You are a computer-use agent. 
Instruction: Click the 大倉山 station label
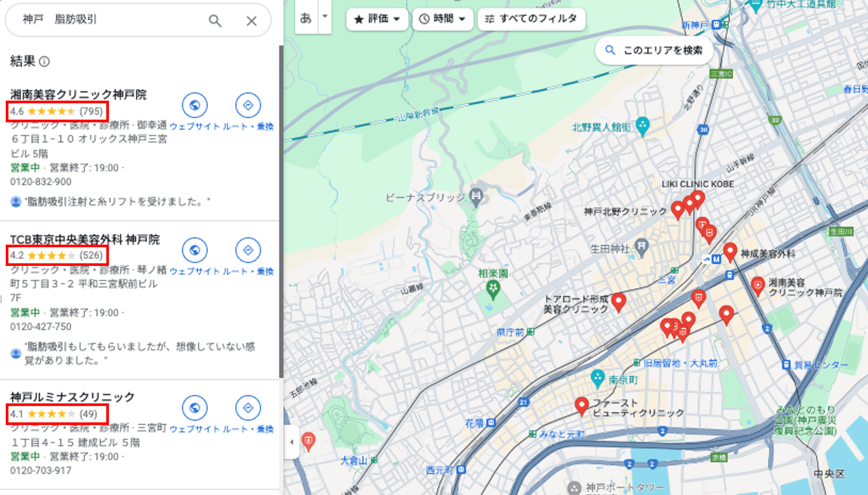pos(354,461)
